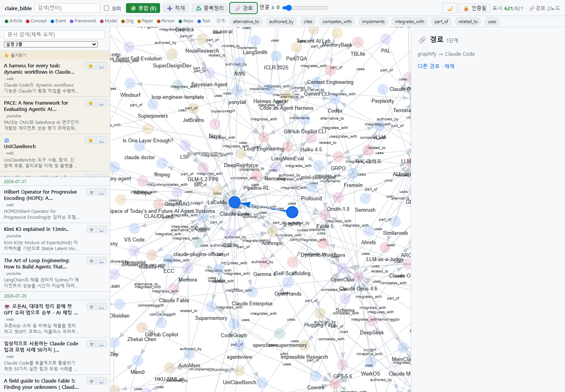The height and width of the screenshot is (392, 565).
Task: Favorite the 'Kimi K3 explained' video
Action: click(91, 229)
